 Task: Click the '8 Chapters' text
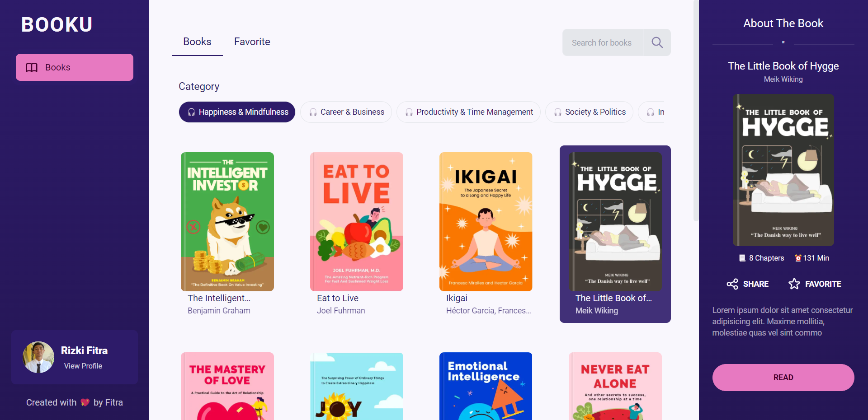coord(766,258)
